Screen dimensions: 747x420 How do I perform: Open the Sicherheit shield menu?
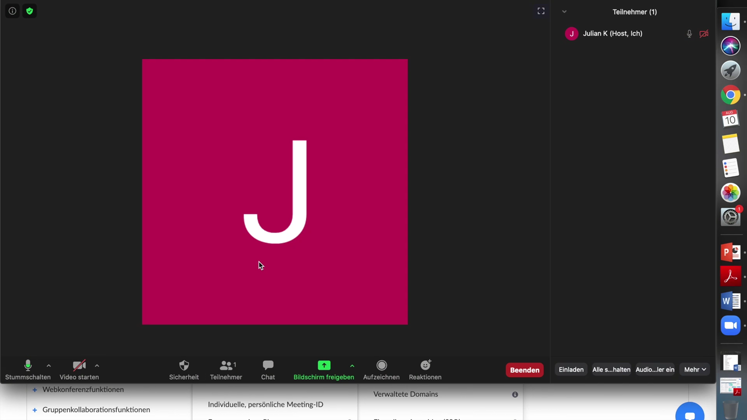tap(184, 366)
